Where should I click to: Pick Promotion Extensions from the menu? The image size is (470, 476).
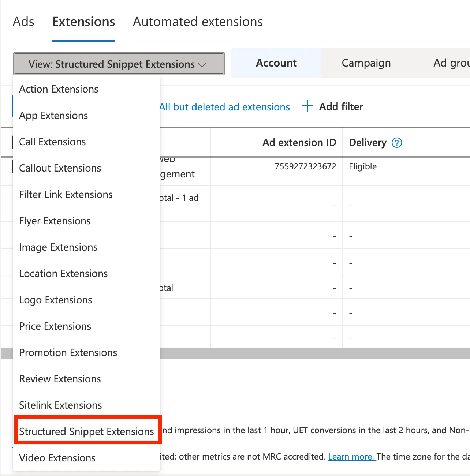pos(86,352)
